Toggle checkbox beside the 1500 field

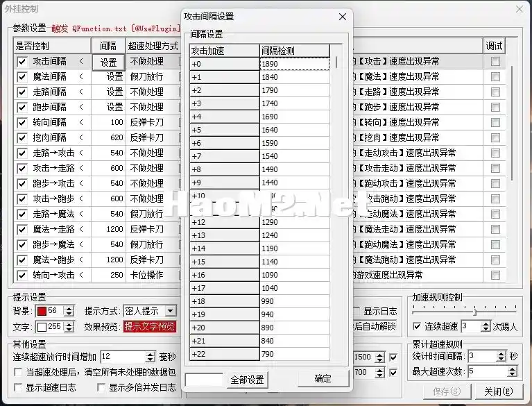393,357
